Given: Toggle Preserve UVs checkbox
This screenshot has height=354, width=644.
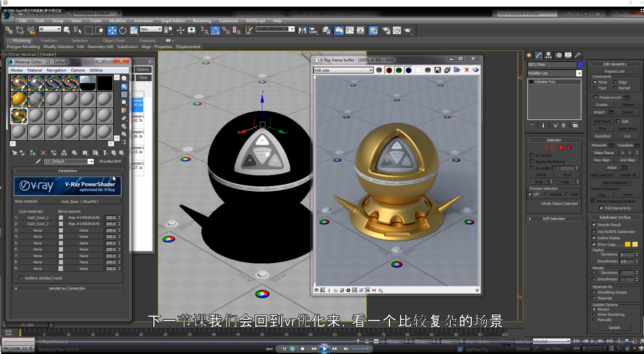Looking at the screenshot, I should [595, 97].
